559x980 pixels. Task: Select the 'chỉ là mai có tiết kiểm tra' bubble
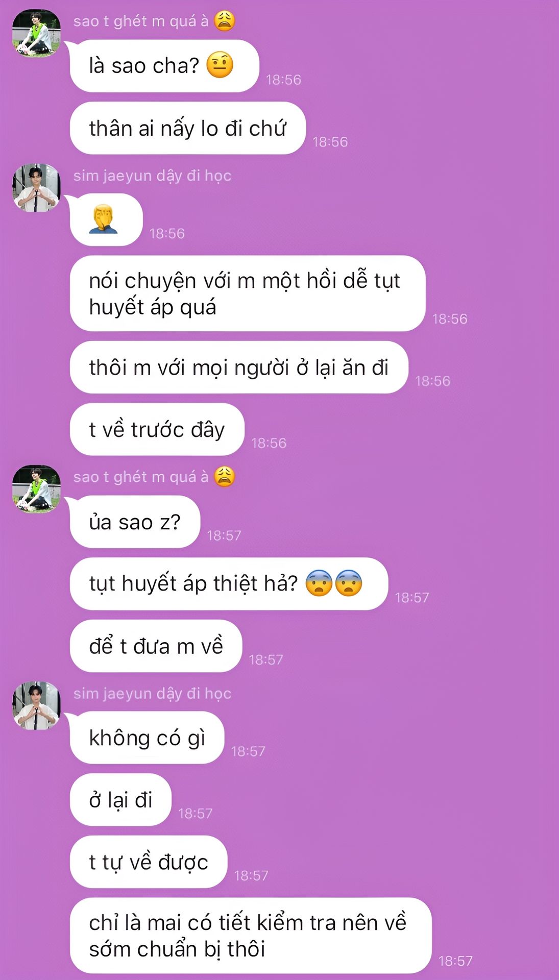[251, 936]
